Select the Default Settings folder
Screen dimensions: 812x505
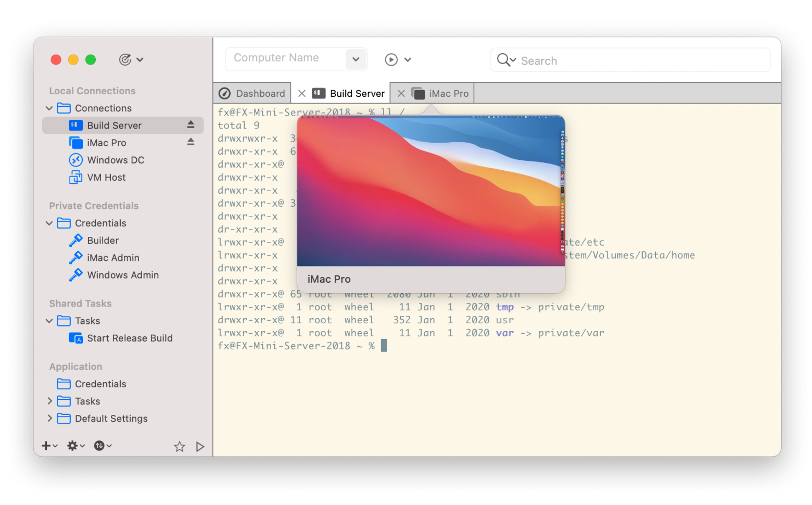tap(111, 419)
